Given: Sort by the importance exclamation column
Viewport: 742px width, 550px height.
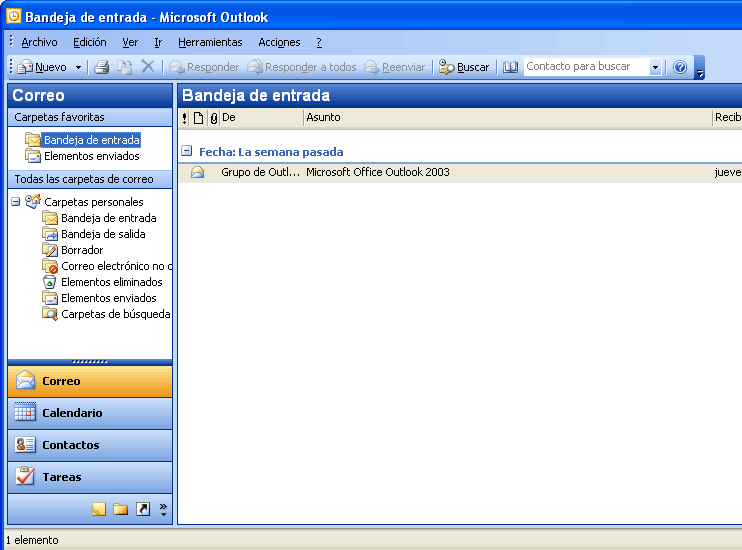Looking at the screenshot, I should pos(184,118).
